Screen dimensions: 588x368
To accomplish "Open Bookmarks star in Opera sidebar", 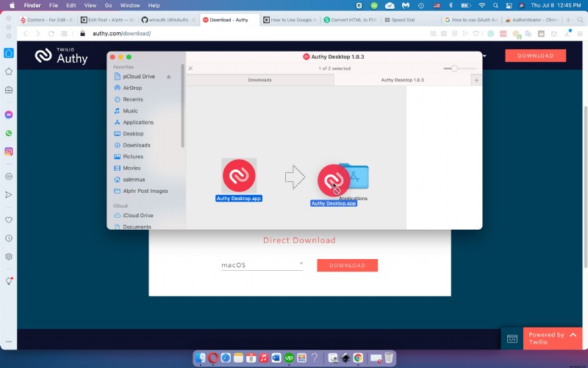I will [x=9, y=71].
